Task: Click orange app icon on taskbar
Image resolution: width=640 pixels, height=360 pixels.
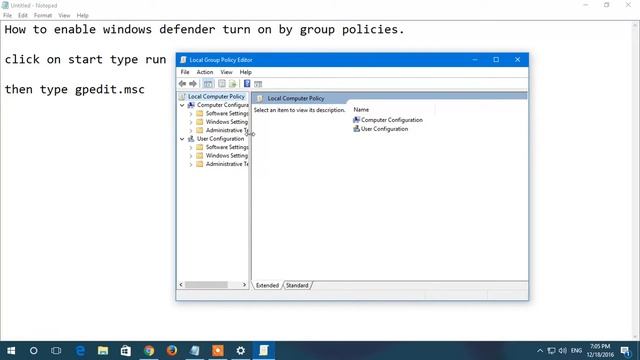Action: click(218, 351)
